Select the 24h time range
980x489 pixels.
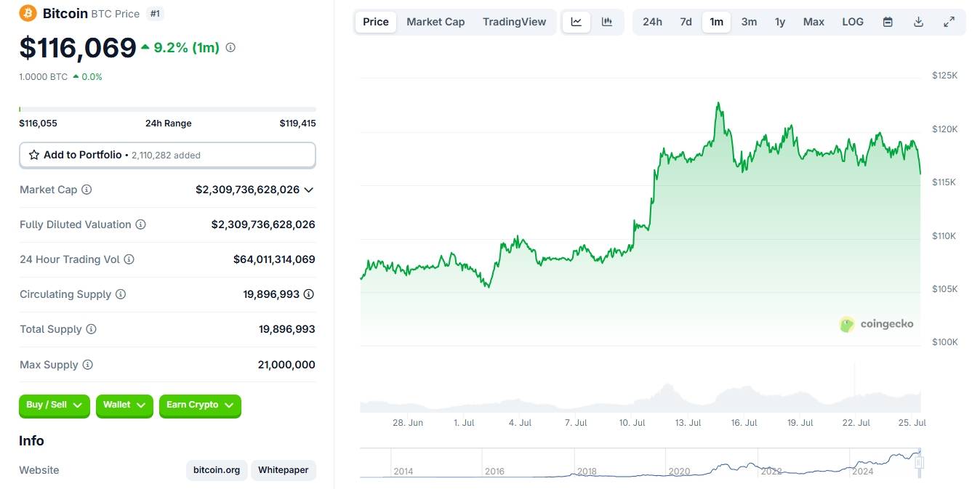(652, 22)
